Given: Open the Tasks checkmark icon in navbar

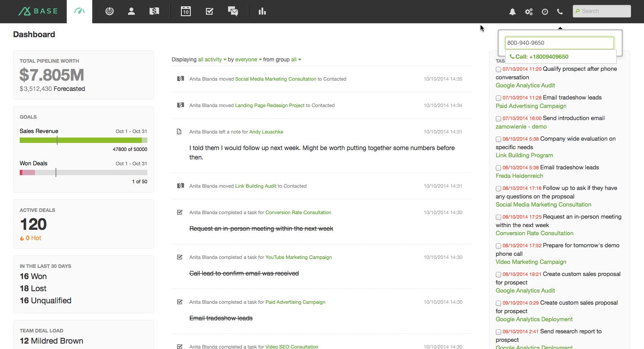Looking at the screenshot, I should tap(209, 12).
